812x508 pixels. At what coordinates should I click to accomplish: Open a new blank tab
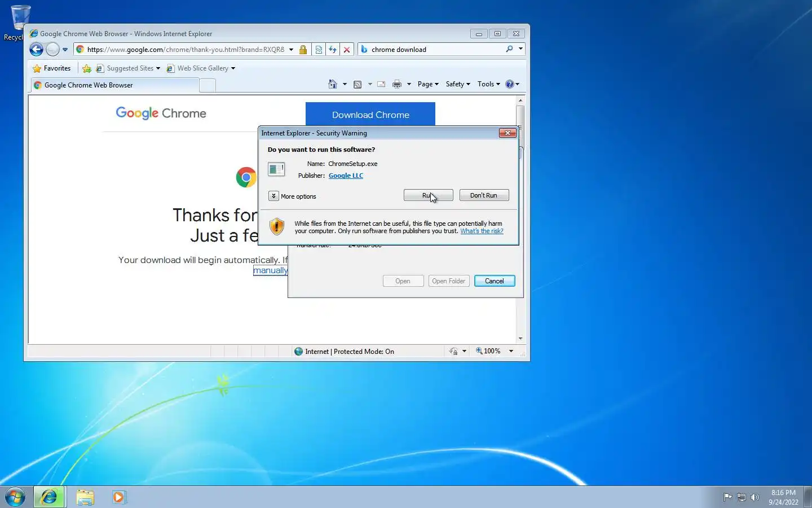[208, 85]
